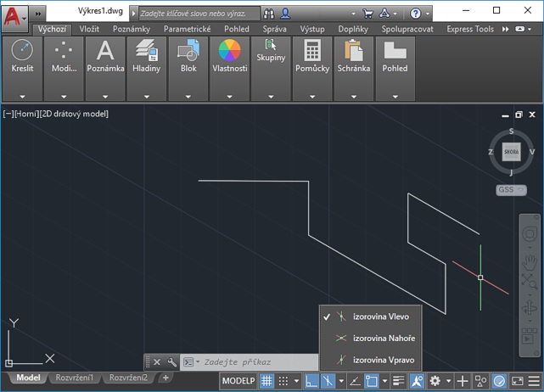This screenshot has height=392, width=544.
Task: Toggle snap mode dots in status bar
Action: (283, 381)
